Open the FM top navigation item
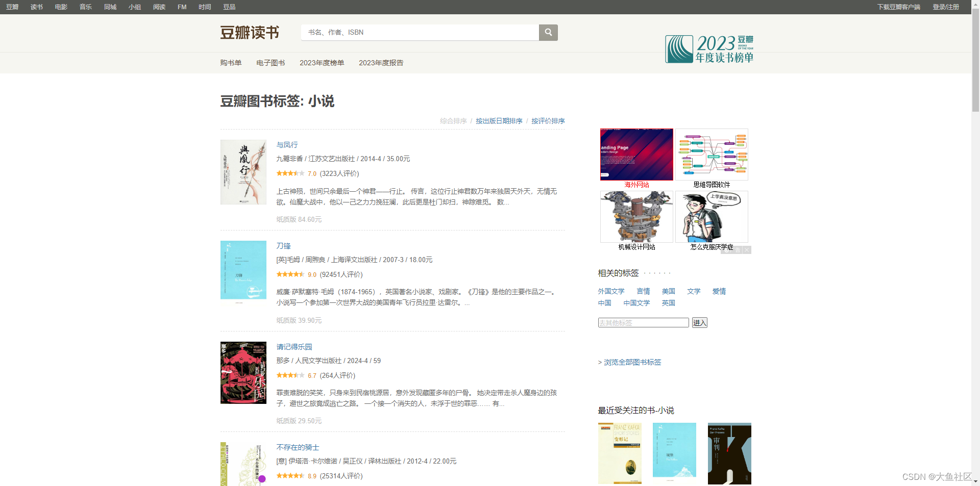Viewport: 980px width, 486px height. coord(182,7)
